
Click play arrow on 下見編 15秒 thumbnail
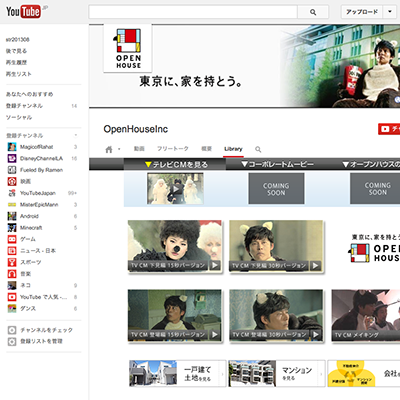215,265
